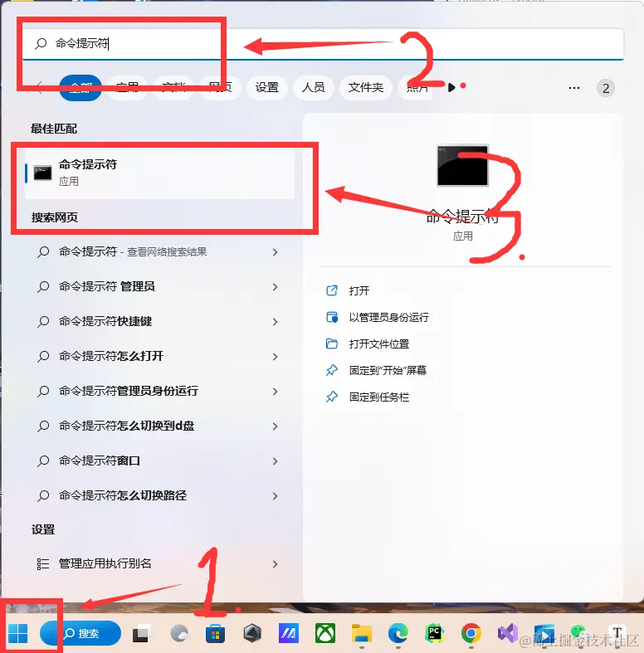Image resolution: width=644 pixels, height=653 pixels.
Task: Click the 以管理员身份运行 shield icon
Action: tap(332, 317)
